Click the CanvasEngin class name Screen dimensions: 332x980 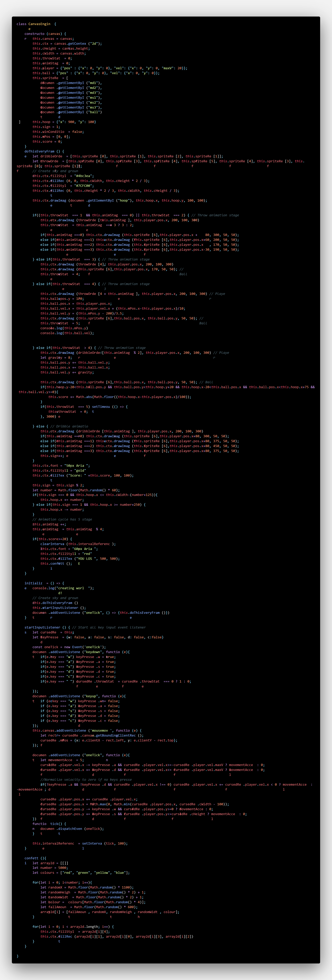click(39, 24)
